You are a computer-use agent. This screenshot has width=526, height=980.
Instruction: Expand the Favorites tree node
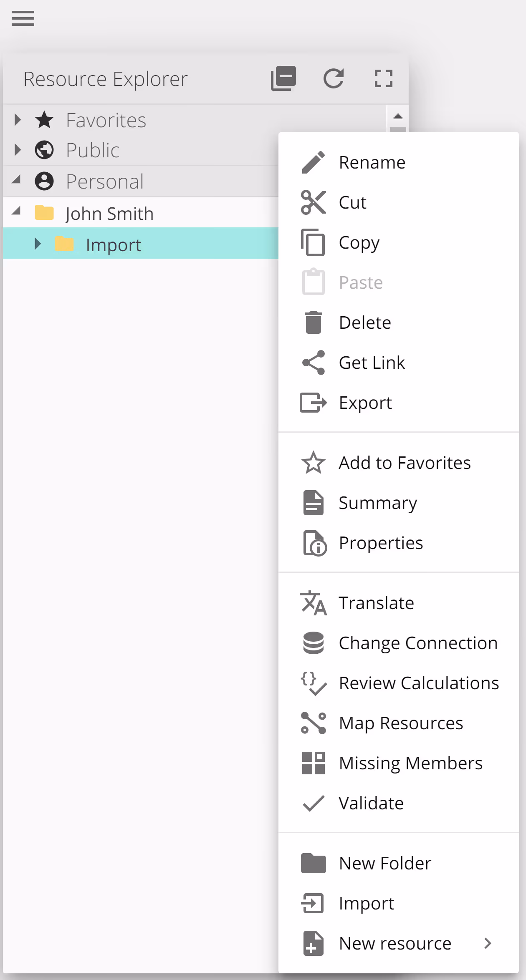(18, 120)
